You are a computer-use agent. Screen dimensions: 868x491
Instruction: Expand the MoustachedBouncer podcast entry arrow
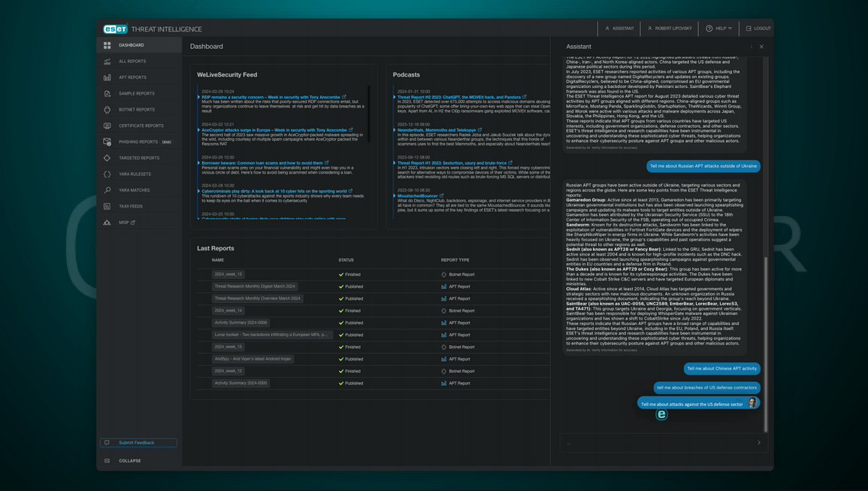pyautogui.click(x=395, y=195)
